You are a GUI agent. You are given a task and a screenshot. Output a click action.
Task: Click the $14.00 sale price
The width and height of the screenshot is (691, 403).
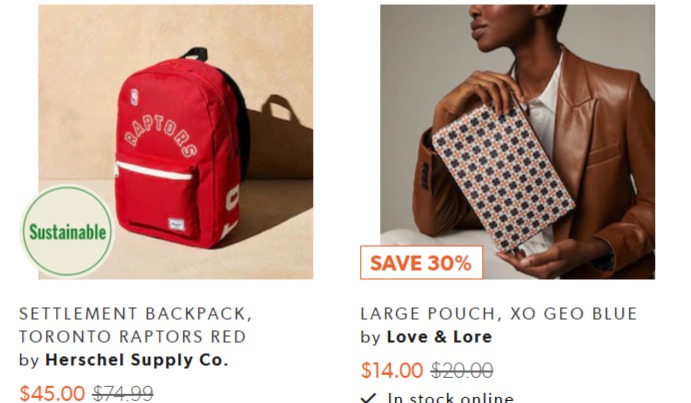point(392,370)
